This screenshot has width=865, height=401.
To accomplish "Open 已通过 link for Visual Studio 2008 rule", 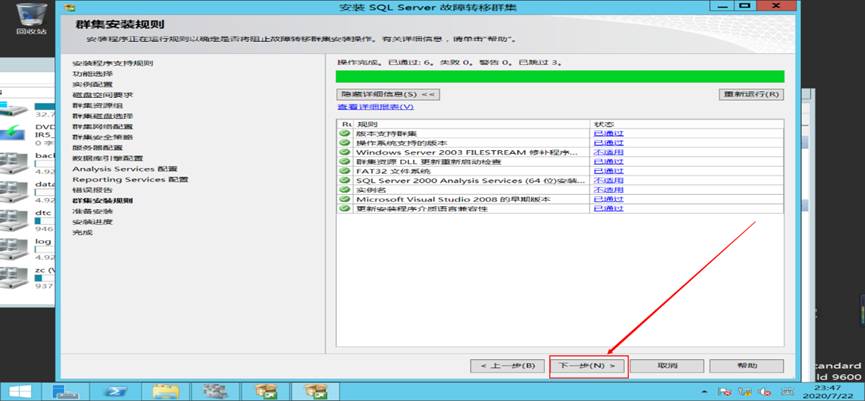I will (x=608, y=199).
